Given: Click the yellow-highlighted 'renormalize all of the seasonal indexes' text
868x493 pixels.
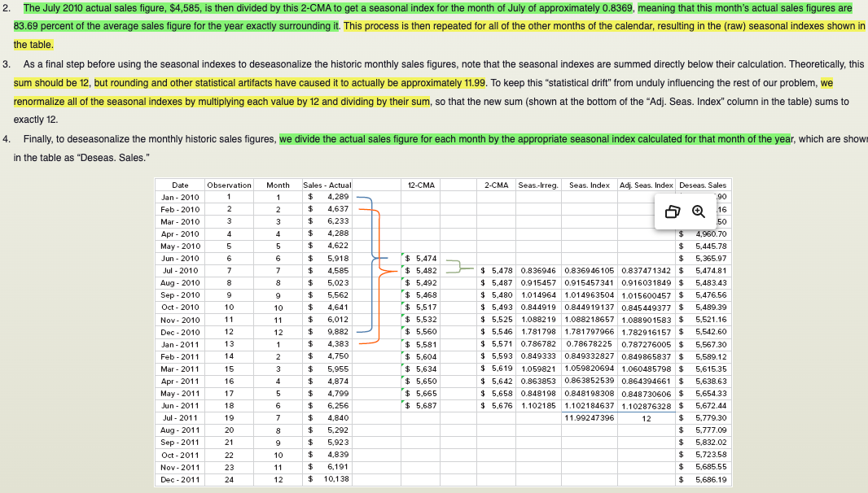Looking at the screenshot, I should point(221,102).
